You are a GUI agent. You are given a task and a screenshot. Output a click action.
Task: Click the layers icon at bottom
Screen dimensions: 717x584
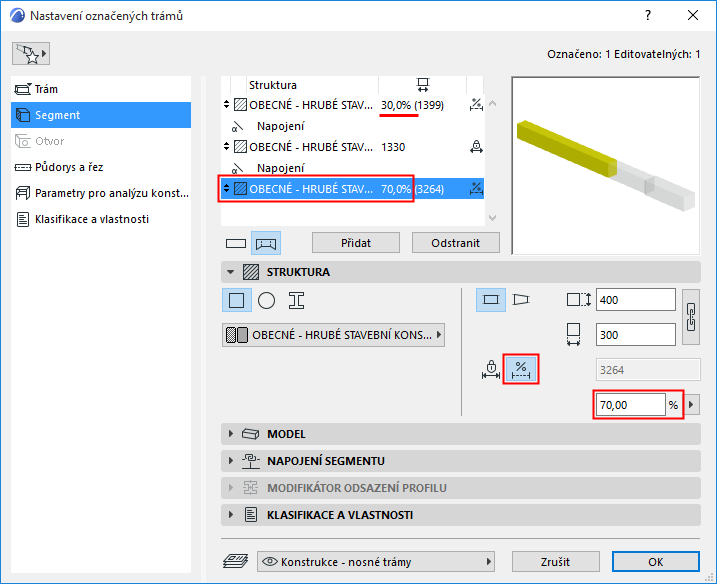(235, 561)
